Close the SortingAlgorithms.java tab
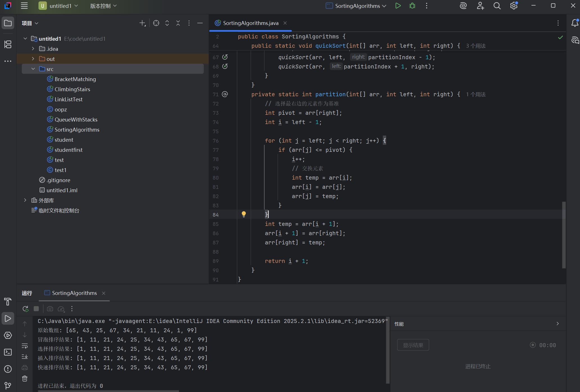580x392 pixels. pos(285,23)
